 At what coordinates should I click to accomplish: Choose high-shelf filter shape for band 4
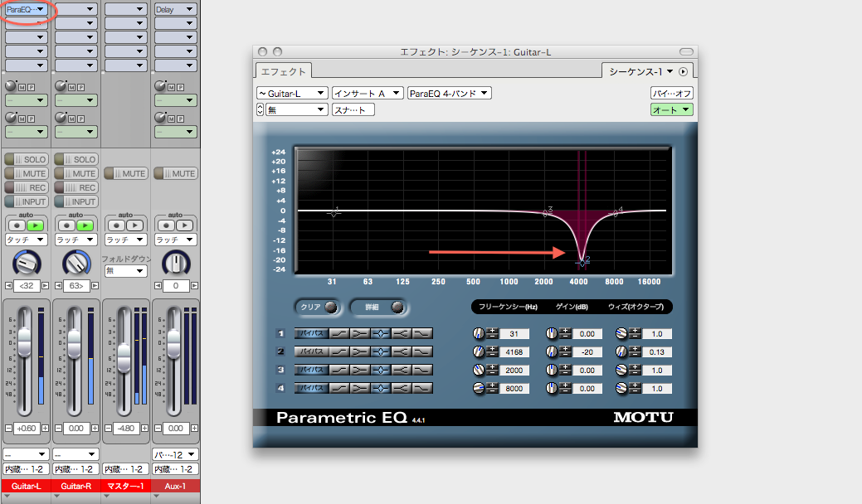click(x=402, y=388)
